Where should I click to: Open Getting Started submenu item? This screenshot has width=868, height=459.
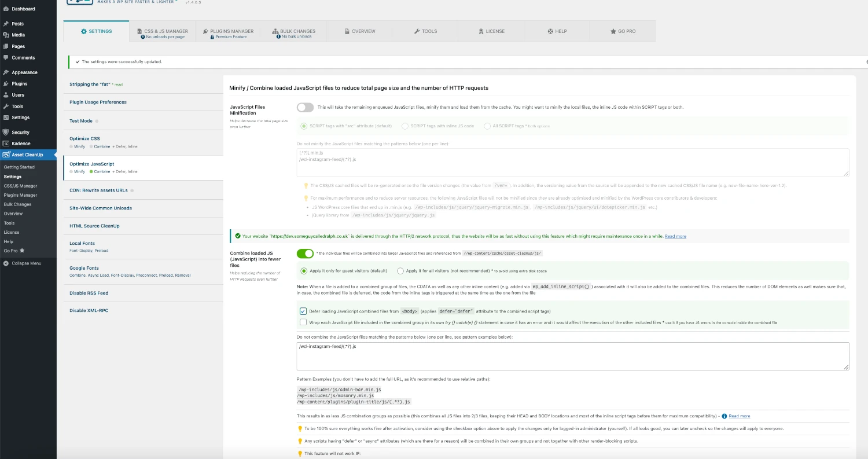click(x=19, y=167)
